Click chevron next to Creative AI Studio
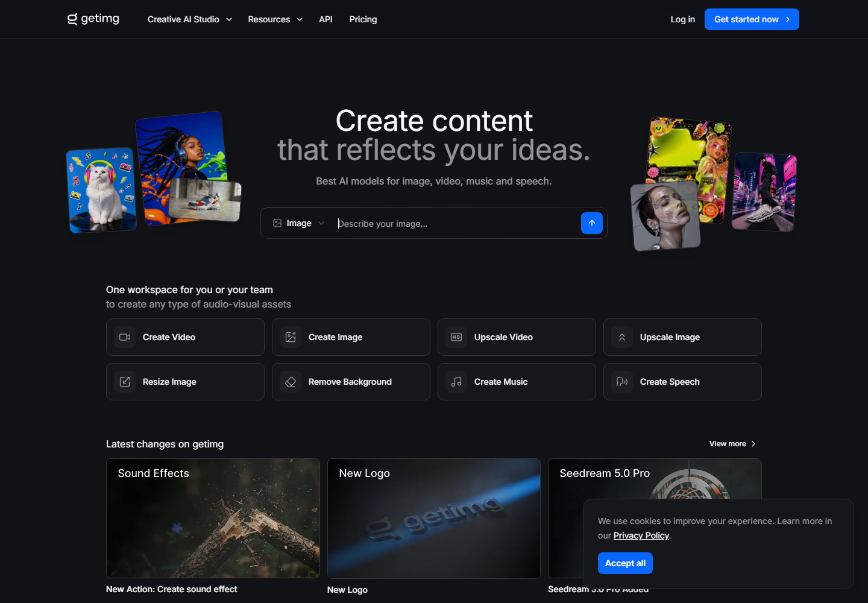This screenshot has height=603, width=868. [x=229, y=19]
